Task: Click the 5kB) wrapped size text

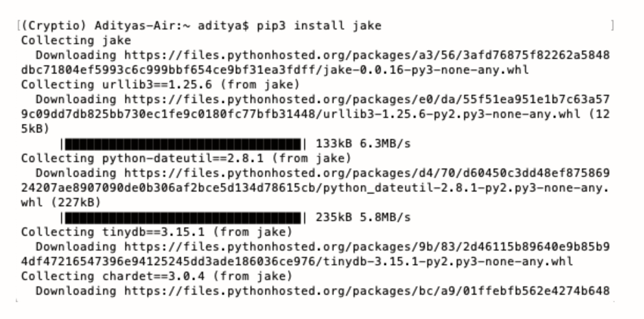Action: click(36, 128)
